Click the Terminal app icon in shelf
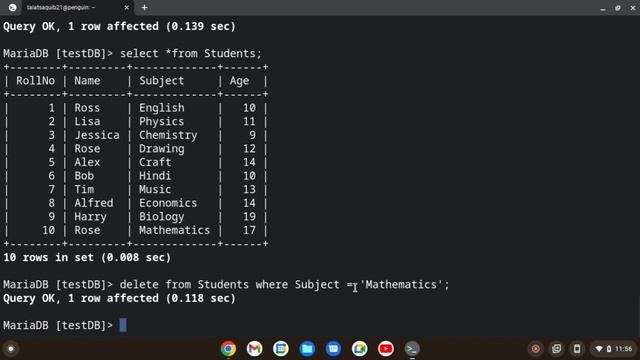 [x=412, y=349]
